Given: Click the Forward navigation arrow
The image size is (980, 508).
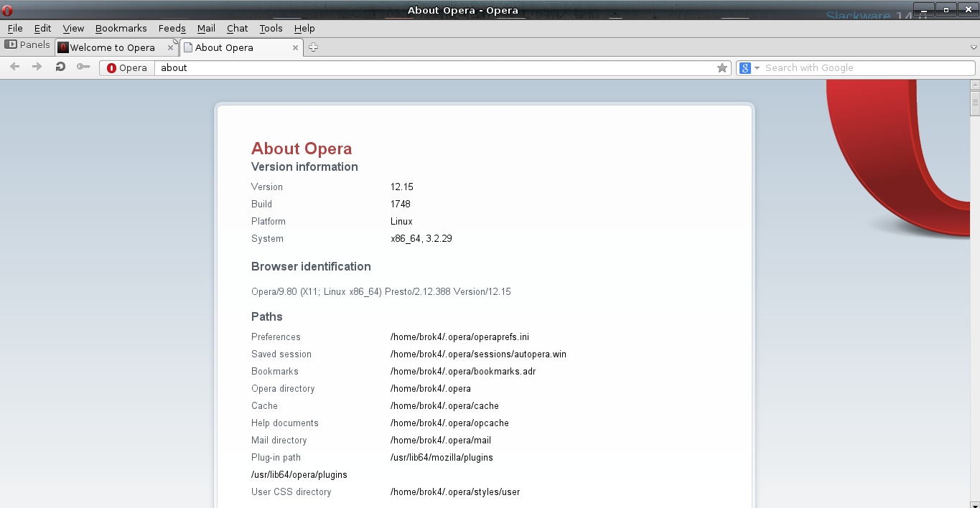Looking at the screenshot, I should pos(37,67).
